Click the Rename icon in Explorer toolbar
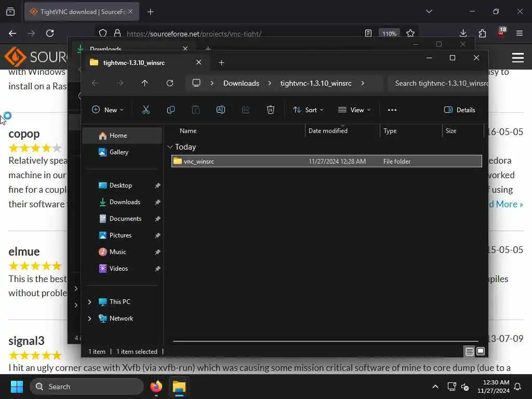The width and height of the screenshot is (532, 399). coord(220,110)
